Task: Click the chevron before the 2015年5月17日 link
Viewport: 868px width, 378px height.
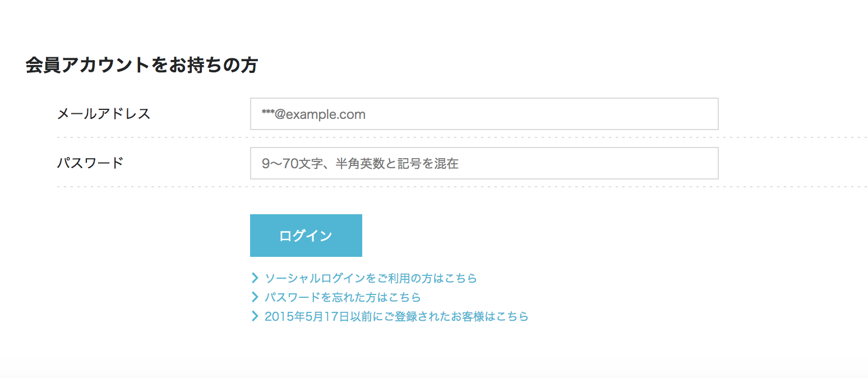Action: (x=255, y=316)
